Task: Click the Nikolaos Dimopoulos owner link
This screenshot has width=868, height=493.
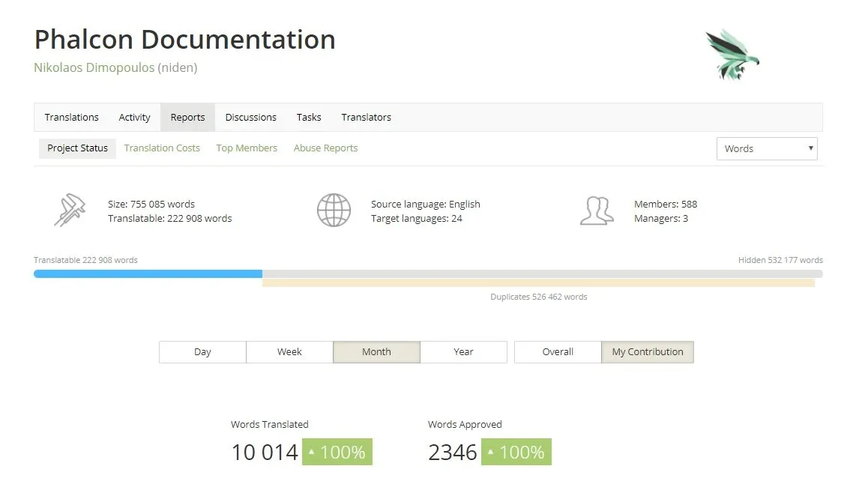Action: coord(94,67)
